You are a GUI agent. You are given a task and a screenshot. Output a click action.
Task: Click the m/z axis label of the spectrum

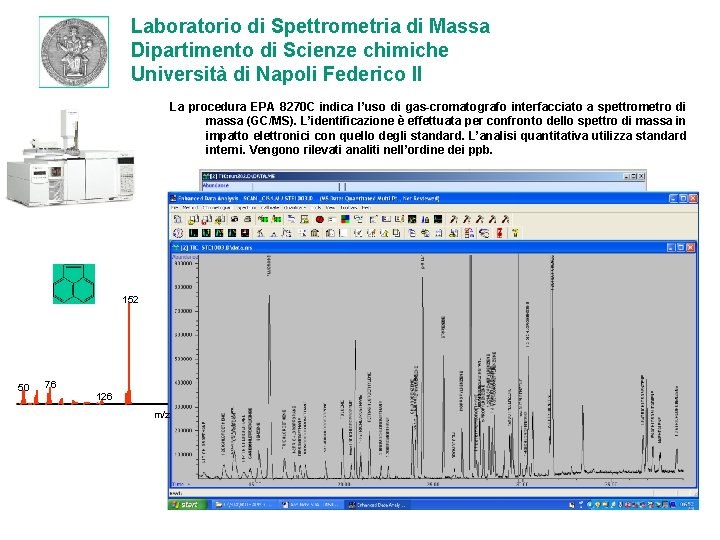point(162,415)
